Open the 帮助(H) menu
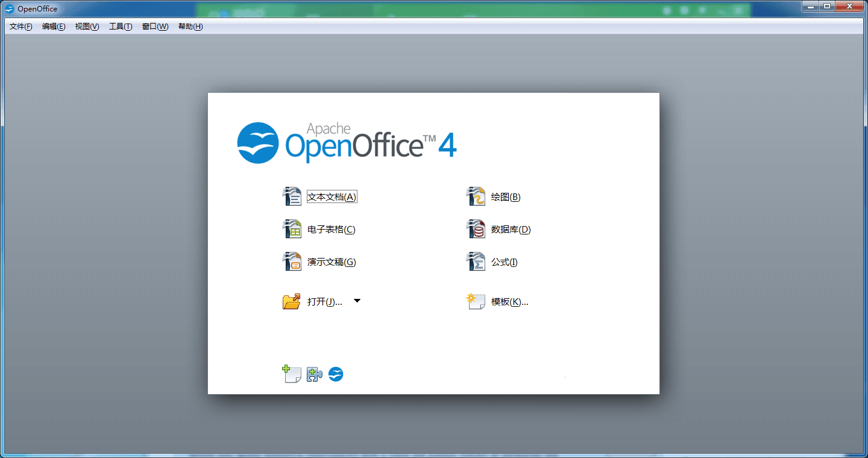 [x=190, y=27]
